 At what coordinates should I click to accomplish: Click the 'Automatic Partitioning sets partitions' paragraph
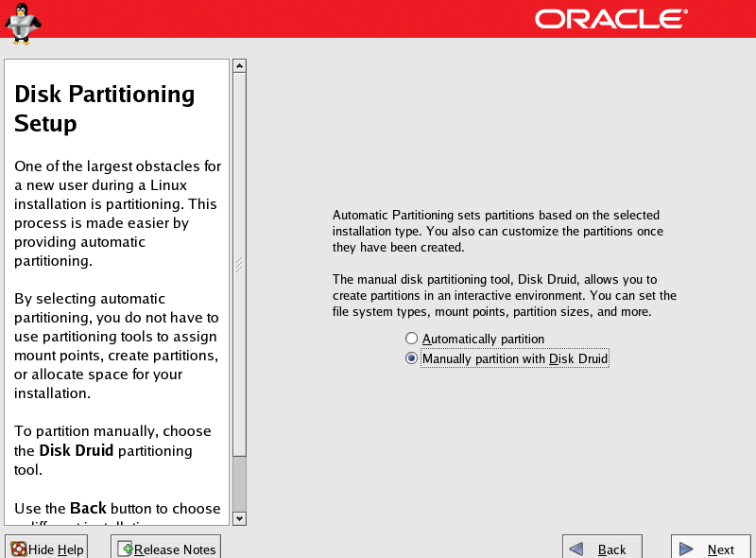498,231
